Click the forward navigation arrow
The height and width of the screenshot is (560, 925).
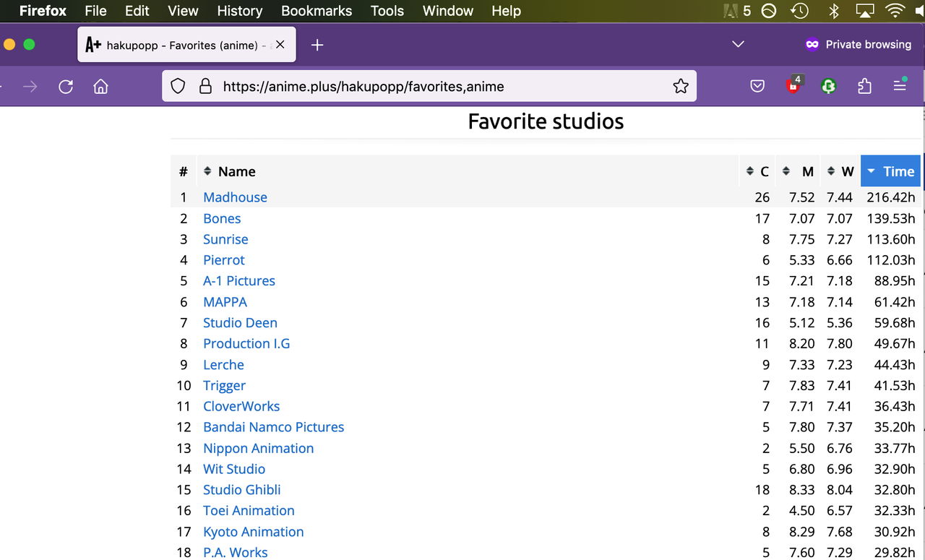click(x=30, y=87)
